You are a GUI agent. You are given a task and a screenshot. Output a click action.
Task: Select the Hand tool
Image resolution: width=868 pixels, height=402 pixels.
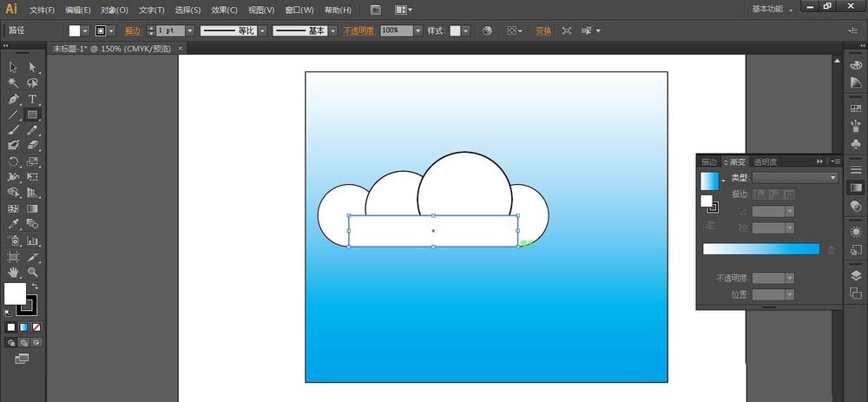pos(14,272)
